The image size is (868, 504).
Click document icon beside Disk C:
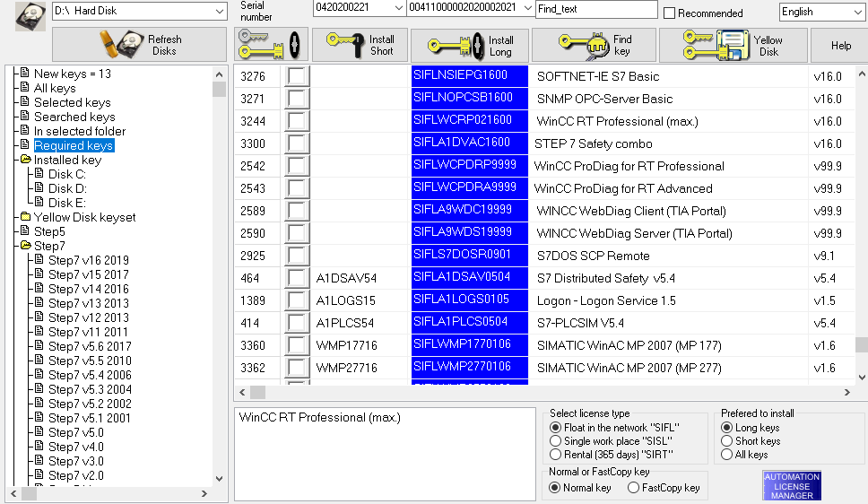[x=39, y=173]
